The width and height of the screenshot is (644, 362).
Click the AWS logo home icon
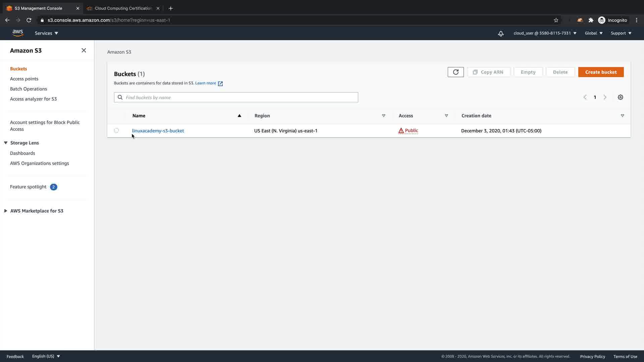tap(18, 33)
